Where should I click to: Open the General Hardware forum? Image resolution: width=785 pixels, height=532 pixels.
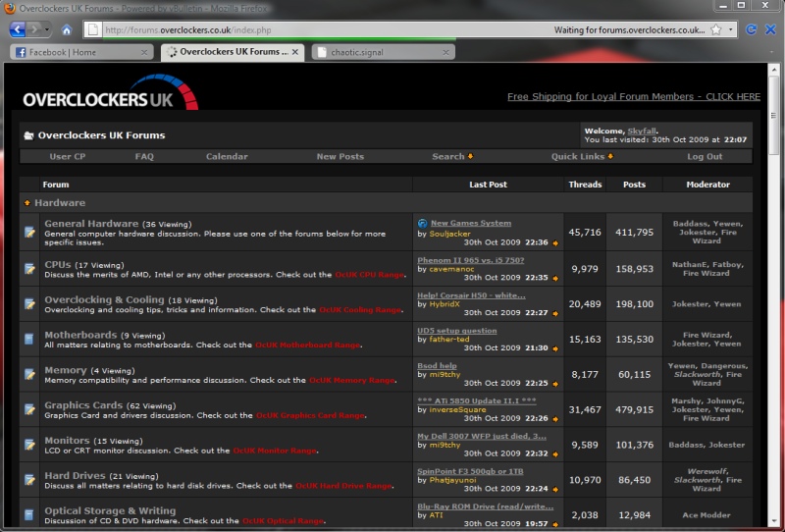[x=91, y=224]
